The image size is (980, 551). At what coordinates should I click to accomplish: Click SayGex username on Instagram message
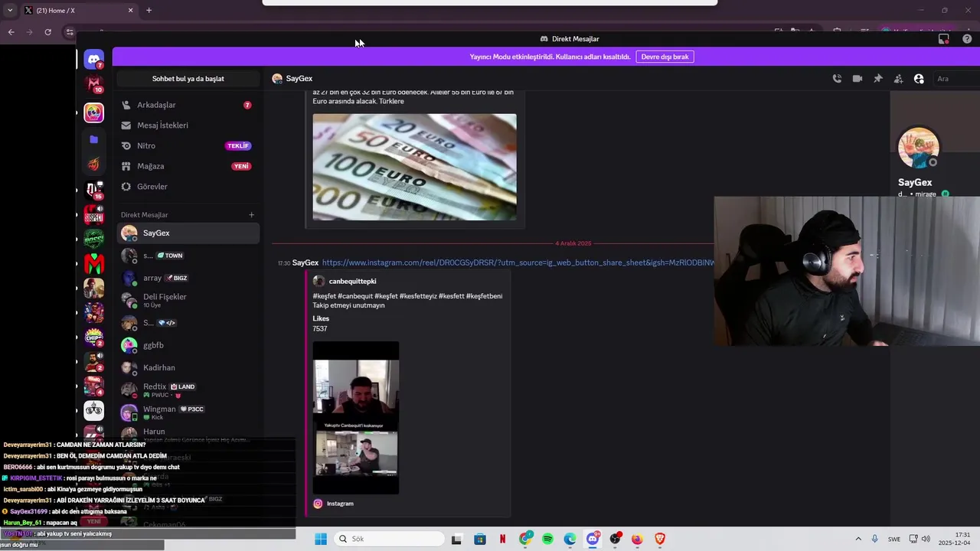305,262
